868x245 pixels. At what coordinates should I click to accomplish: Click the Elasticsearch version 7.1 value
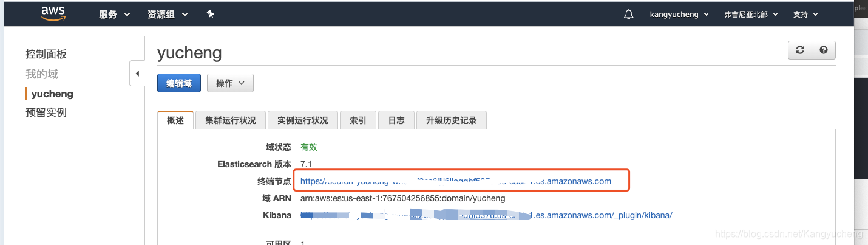tap(307, 164)
